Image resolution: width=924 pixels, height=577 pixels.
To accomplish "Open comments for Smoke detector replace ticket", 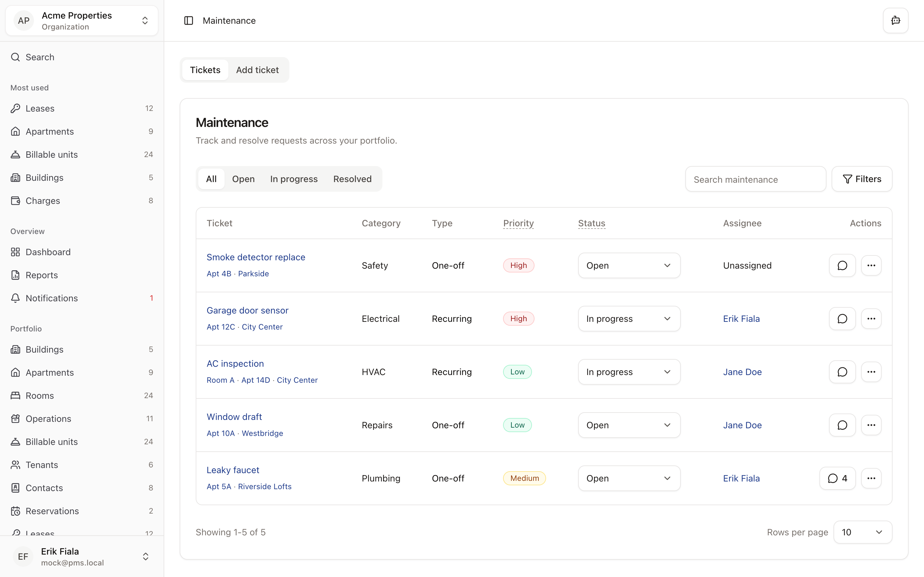I will [x=842, y=265].
